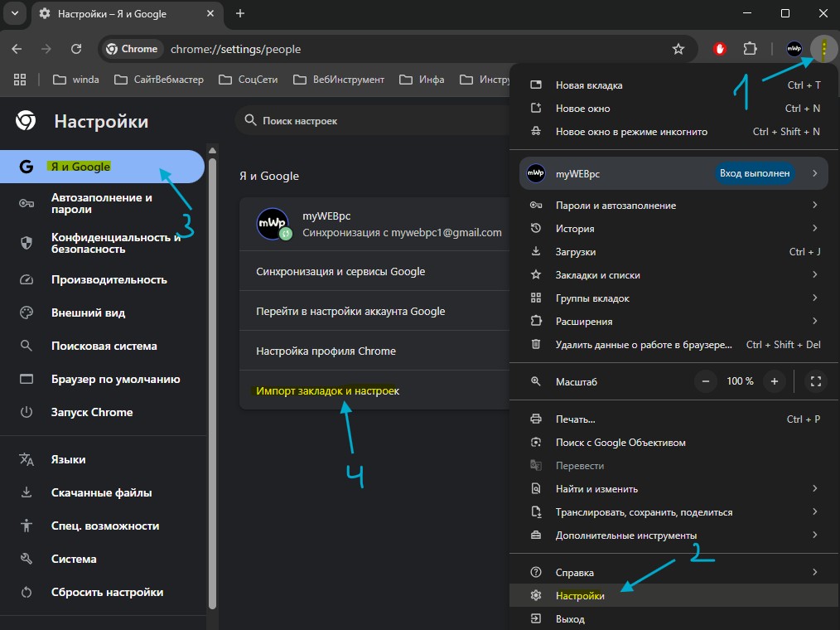Open the СайтВебмастер bookmarks folder
This screenshot has height=630, width=840.
(x=159, y=80)
